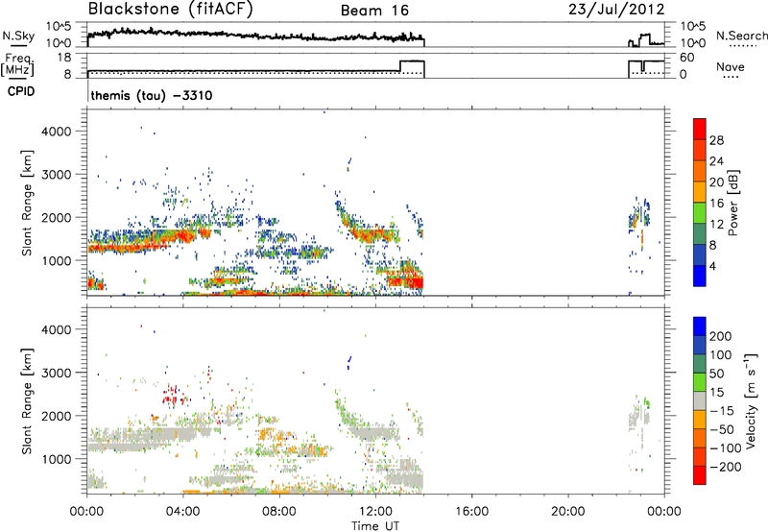Click the red velocity cluster near 2400 km

click(x=174, y=396)
